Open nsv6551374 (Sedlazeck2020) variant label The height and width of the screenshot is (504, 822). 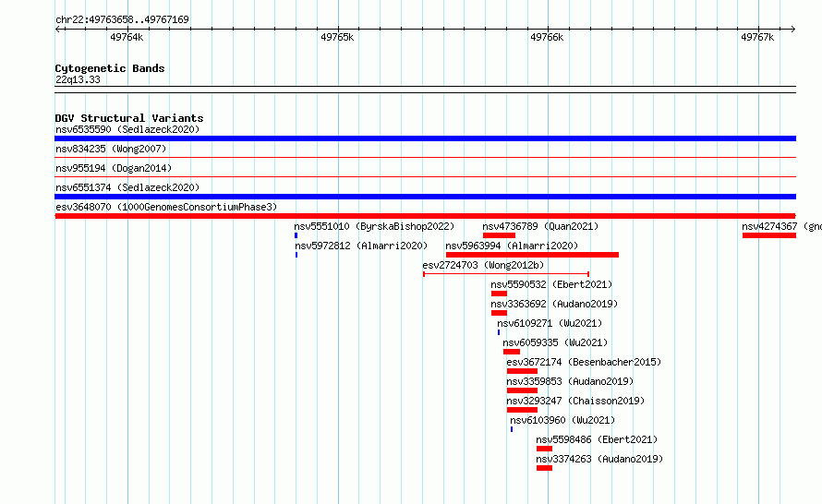tap(127, 187)
